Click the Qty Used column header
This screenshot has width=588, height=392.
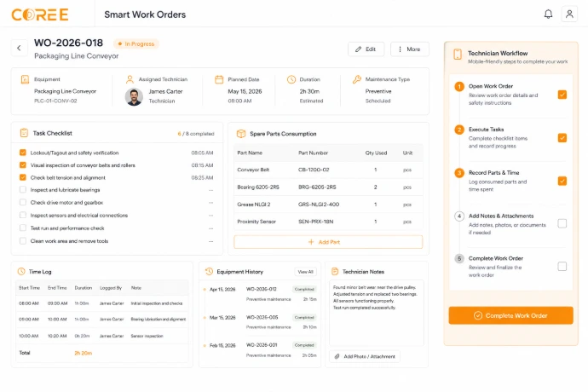click(x=376, y=153)
